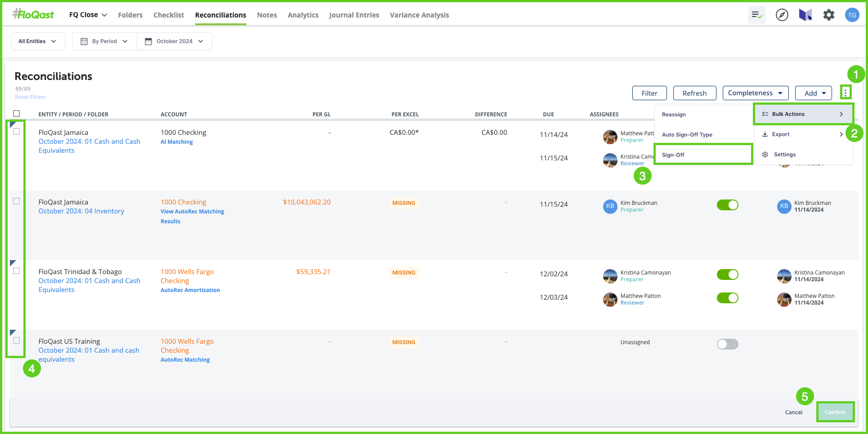Click the Export download icon

point(765,134)
